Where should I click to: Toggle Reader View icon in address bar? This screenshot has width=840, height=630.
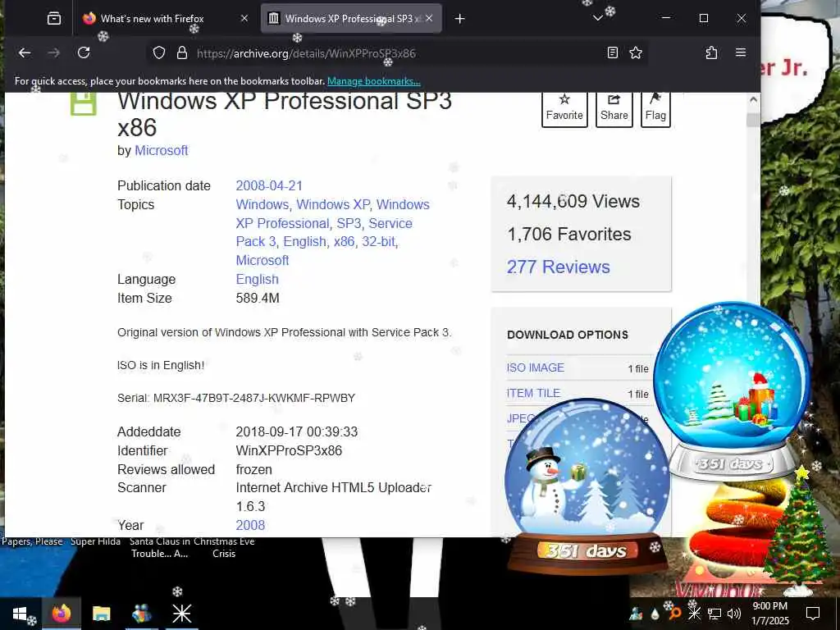click(612, 52)
